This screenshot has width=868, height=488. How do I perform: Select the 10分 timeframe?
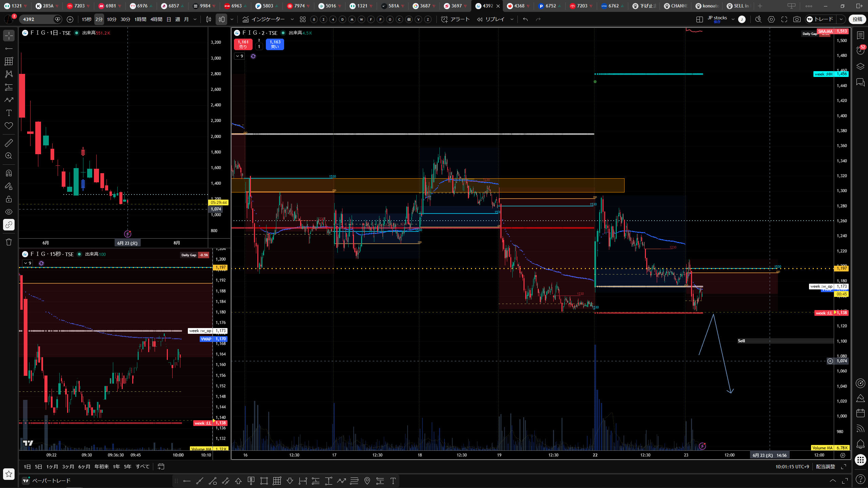coord(112,19)
